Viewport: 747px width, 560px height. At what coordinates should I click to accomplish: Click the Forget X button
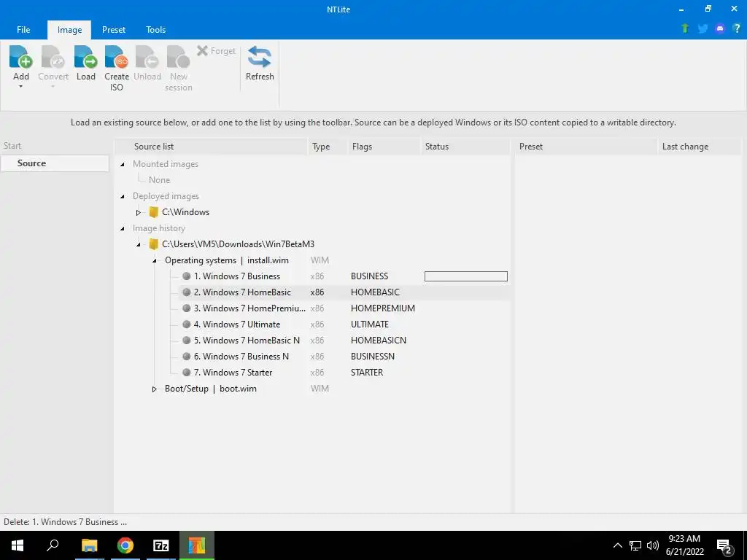tap(216, 50)
